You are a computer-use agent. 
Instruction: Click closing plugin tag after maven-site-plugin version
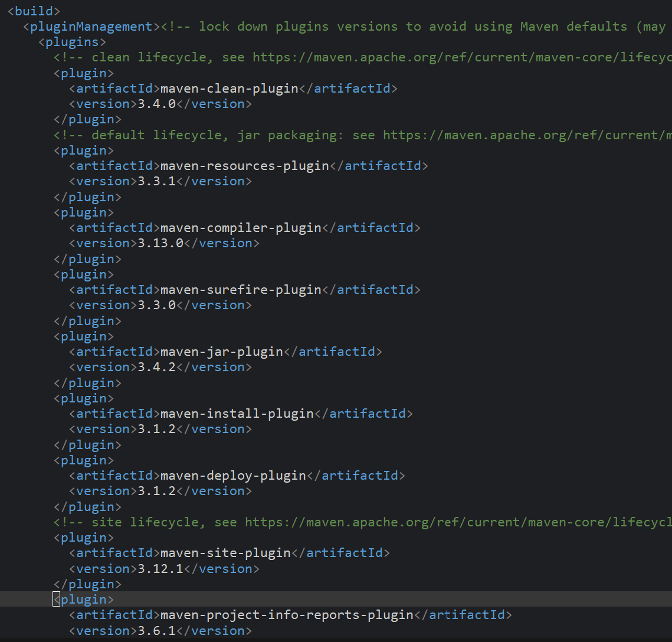(87, 584)
